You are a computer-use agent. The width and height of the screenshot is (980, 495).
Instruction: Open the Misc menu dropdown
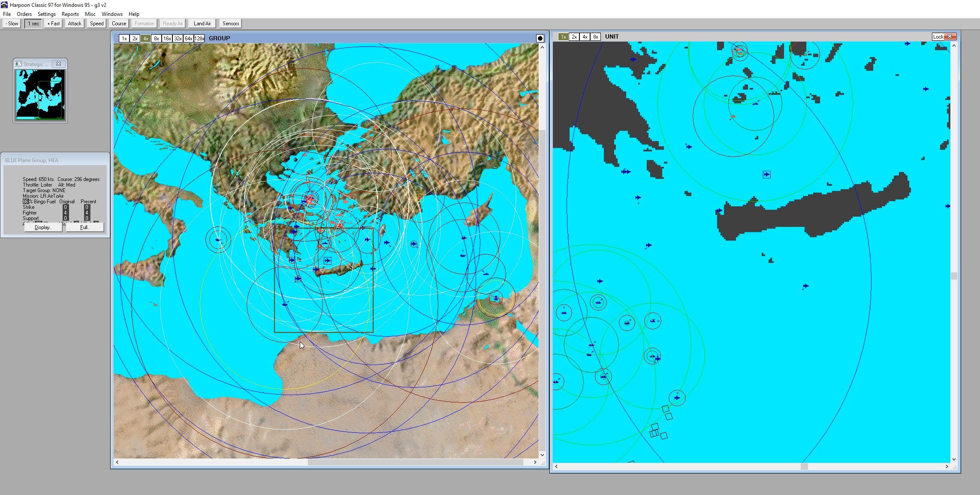(x=90, y=14)
